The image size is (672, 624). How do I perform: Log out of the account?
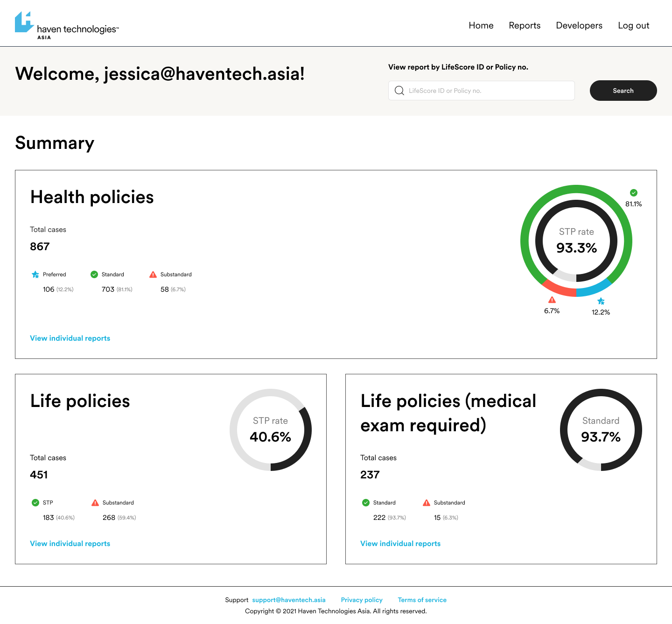[633, 26]
